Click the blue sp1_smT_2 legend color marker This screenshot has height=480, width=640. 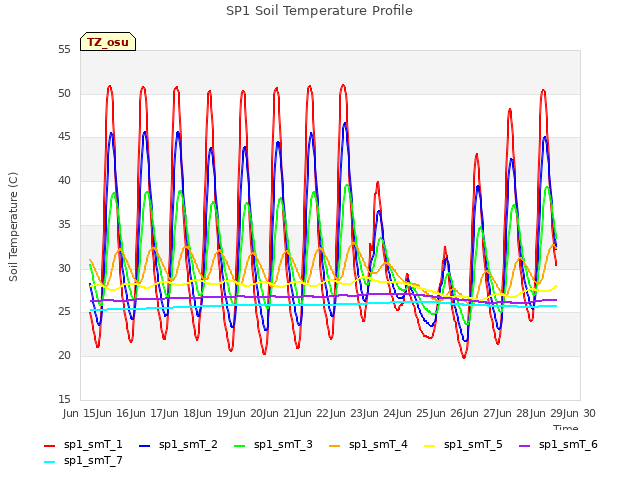tap(144, 446)
